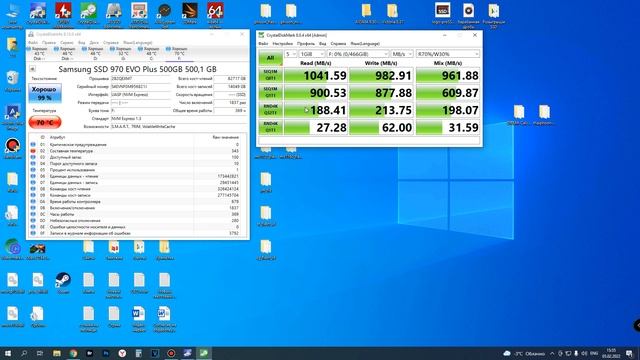Open Настройки menu in CrystalDiskMark
Image resolution: width=640 pixels, height=360 pixels.
[x=282, y=43]
